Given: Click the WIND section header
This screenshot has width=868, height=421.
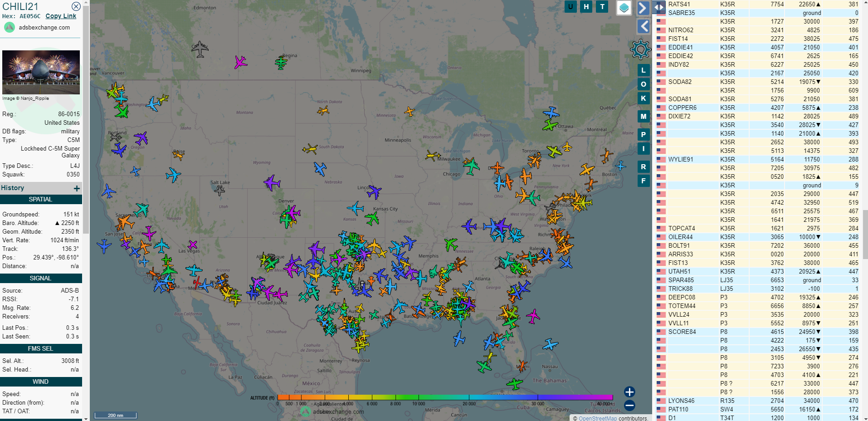Looking at the screenshot, I should coord(41,382).
